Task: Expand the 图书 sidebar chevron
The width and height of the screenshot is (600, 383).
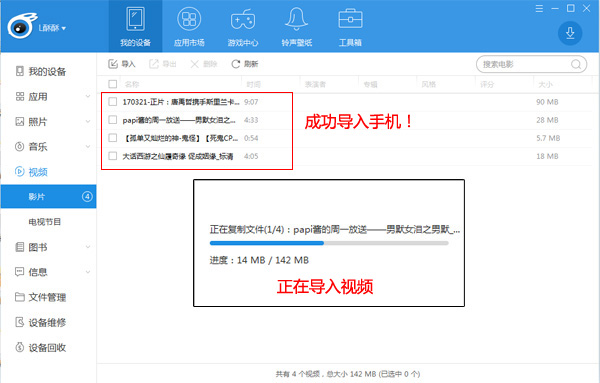Action: (x=88, y=247)
